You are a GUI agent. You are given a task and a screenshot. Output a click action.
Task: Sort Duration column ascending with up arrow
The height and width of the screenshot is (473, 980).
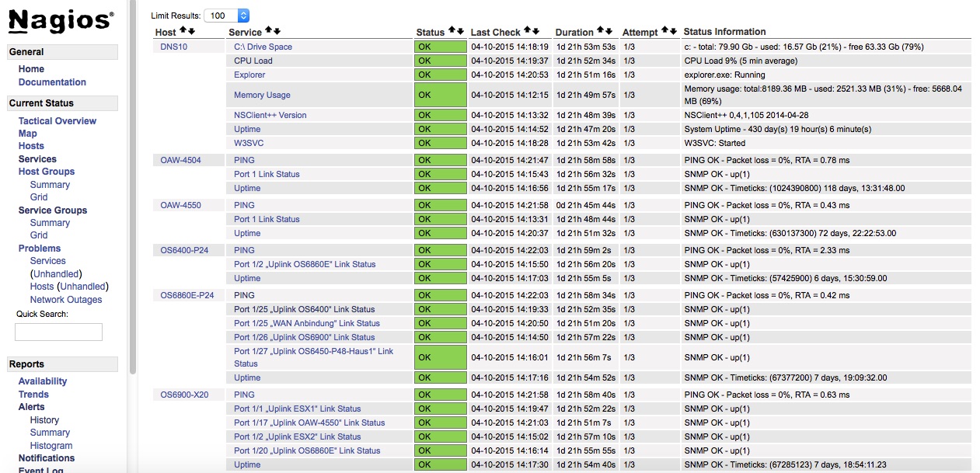click(601, 31)
